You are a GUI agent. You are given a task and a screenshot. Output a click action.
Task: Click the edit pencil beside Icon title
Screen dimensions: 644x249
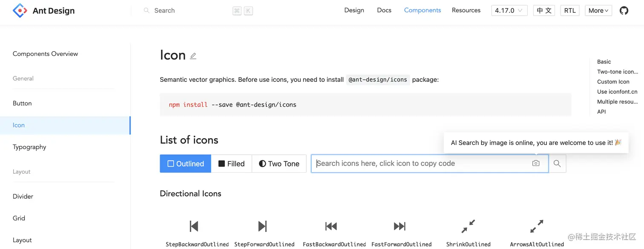click(x=193, y=56)
